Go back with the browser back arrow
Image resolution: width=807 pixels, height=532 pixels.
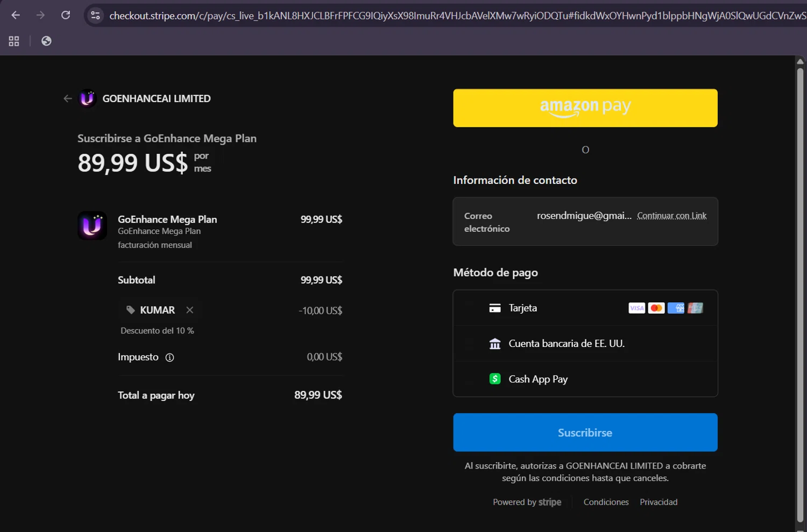(16, 15)
